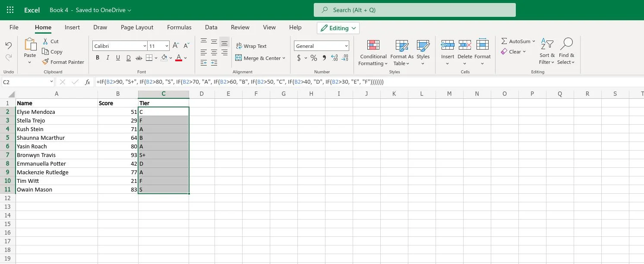Open the app launcher waffle icon
644x264 pixels.
[10, 10]
